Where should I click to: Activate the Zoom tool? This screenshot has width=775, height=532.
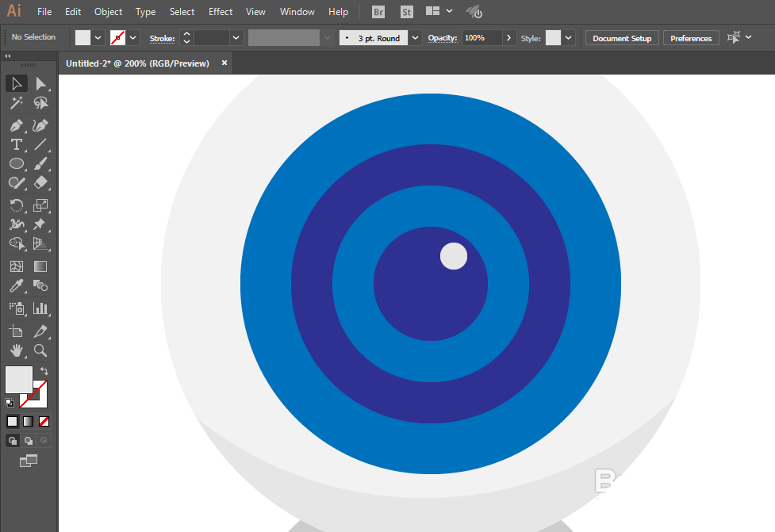40,350
